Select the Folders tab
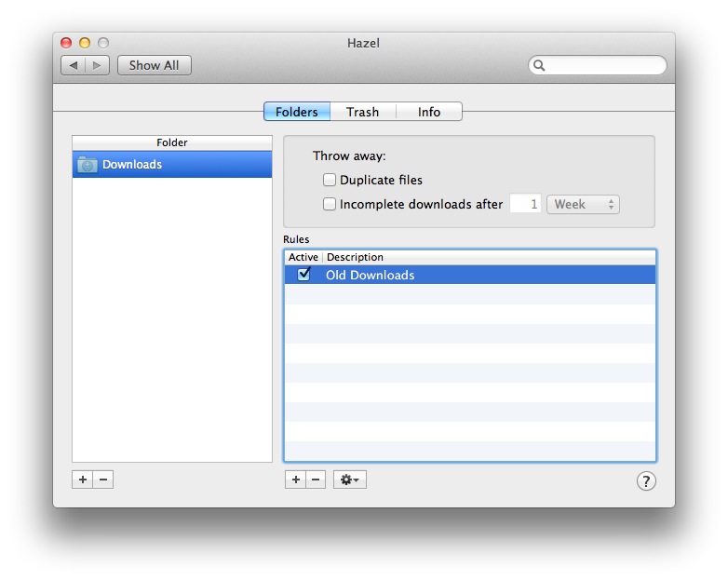Image resolution: width=728 pixels, height=581 pixels. click(x=297, y=112)
